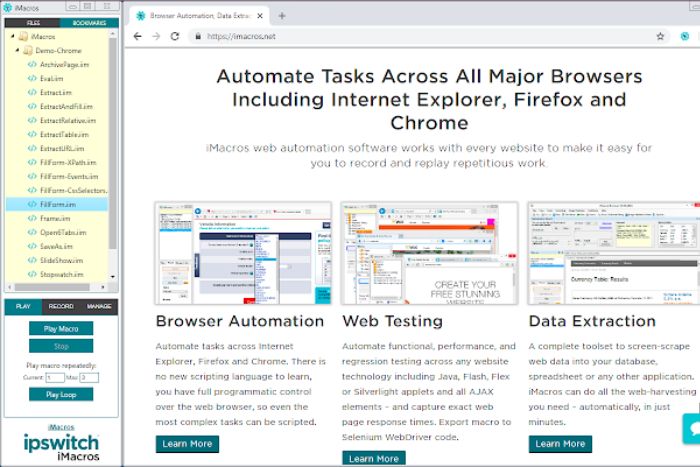Open a new browser tab with the plus icon
The width and height of the screenshot is (700, 467).
pyautogui.click(x=282, y=15)
